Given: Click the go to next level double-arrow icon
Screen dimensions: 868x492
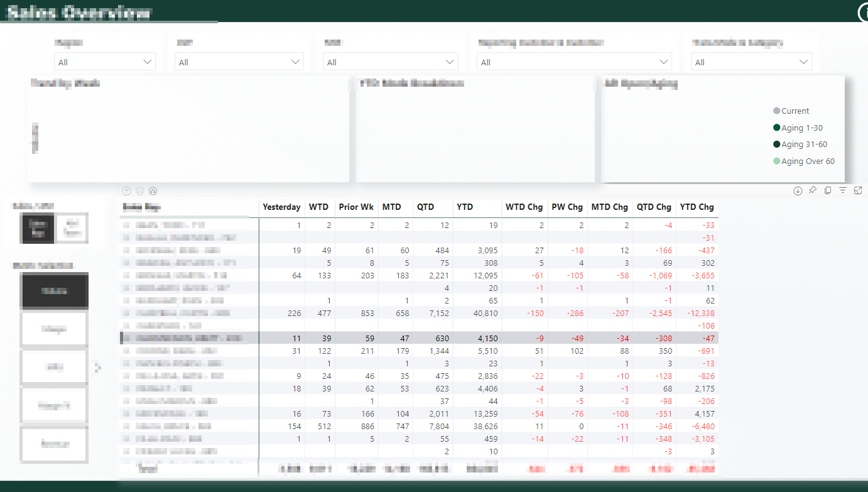Looking at the screenshot, I should 139,191.
